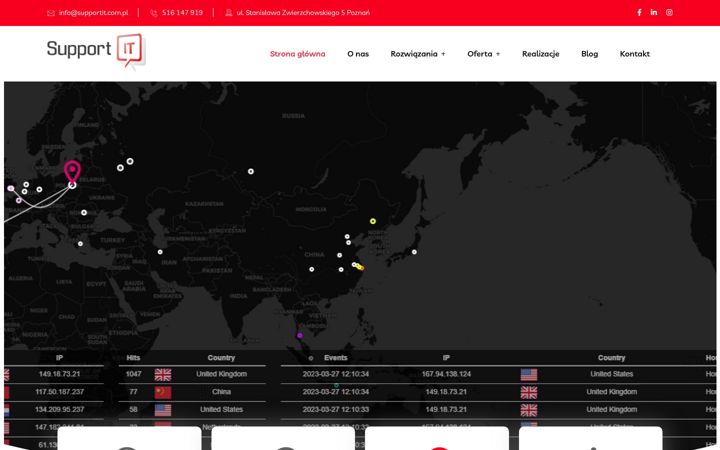Open the Blog page

coord(590,54)
